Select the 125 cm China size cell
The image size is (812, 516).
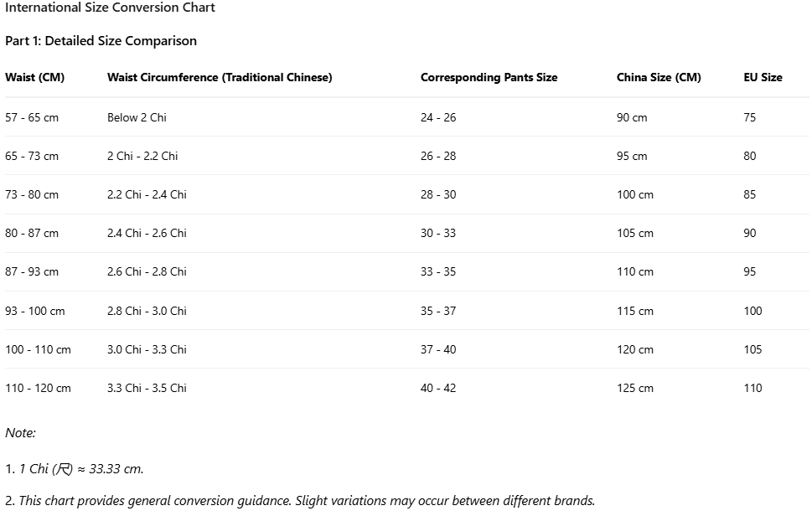pos(634,388)
